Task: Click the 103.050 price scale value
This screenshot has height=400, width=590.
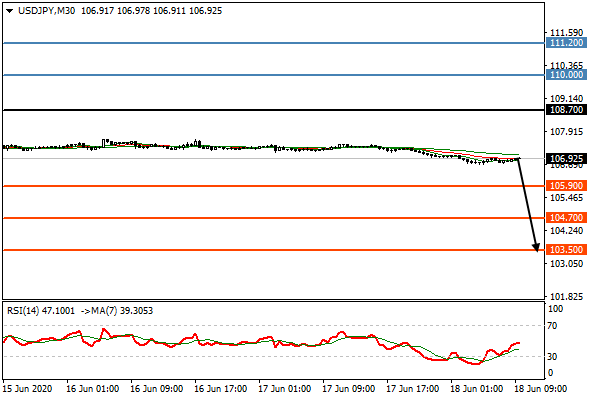Action: click(566, 263)
